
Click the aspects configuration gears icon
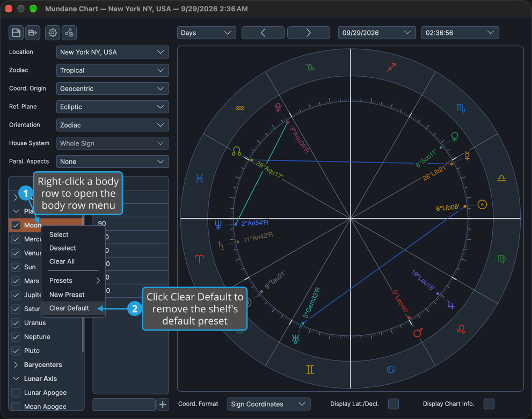point(69,33)
